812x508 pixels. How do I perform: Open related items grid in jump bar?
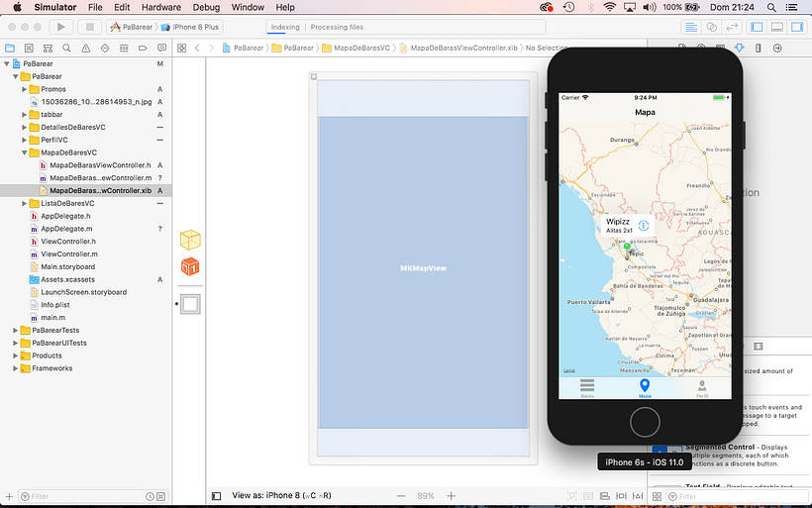tap(182, 49)
